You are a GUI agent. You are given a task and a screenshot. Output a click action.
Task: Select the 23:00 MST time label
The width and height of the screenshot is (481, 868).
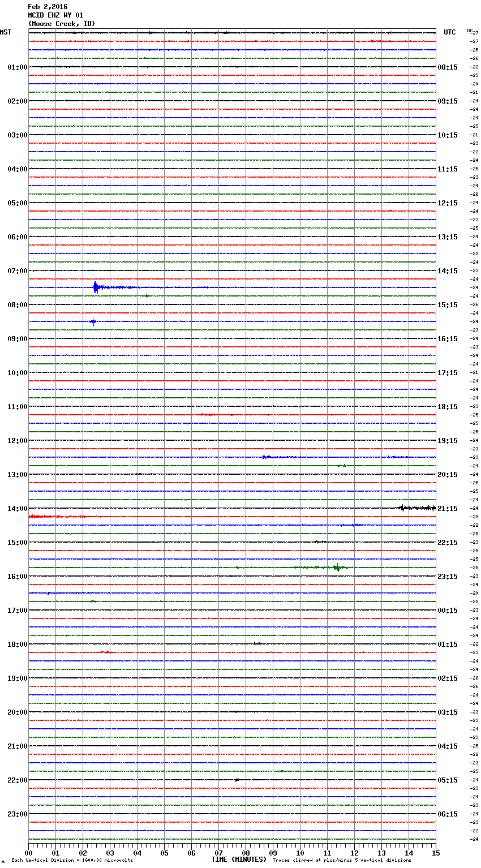pyautogui.click(x=18, y=814)
